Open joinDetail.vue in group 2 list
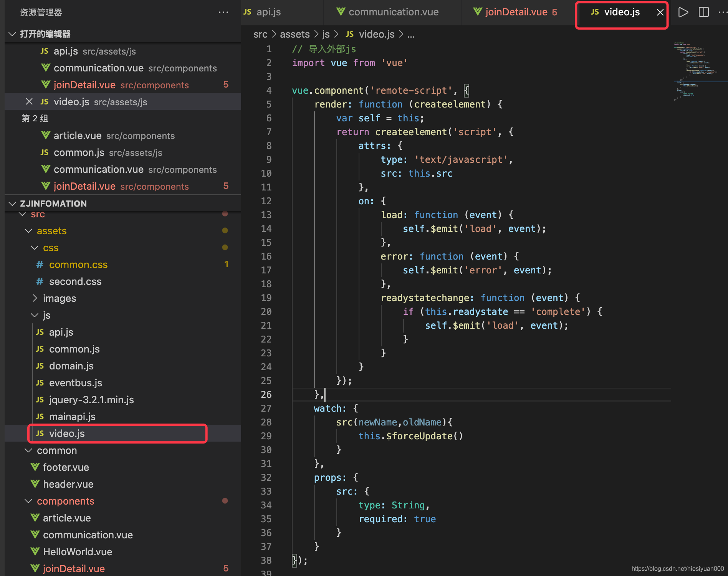 123,186
